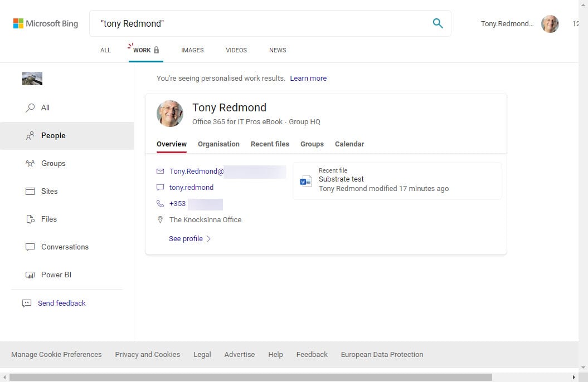Open the Legal footer link
This screenshot has height=382, width=588.
202,355
